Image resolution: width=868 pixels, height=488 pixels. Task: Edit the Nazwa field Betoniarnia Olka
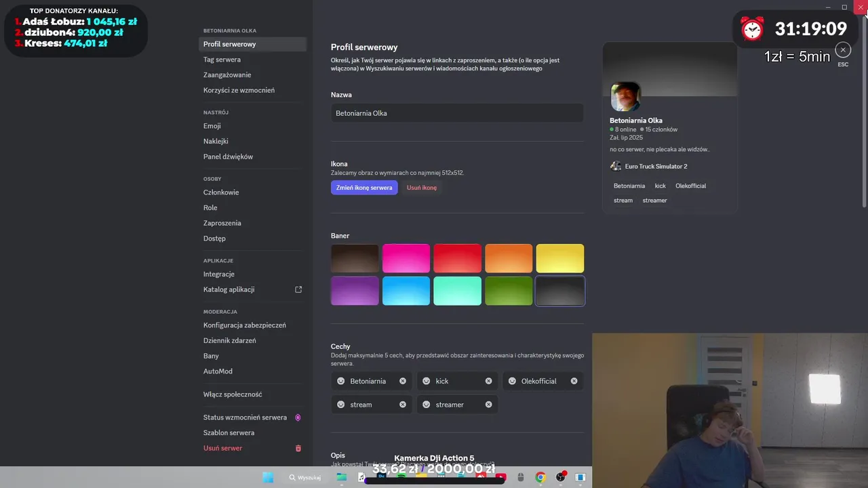point(457,113)
